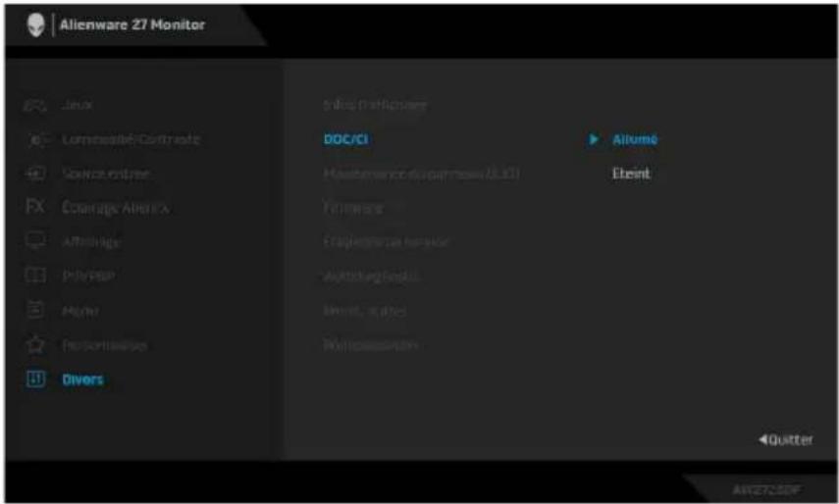Image resolution: width=839 pixels, height=504 pixels.
Task: Open the Personnaliser star icon
Action: click(36, 345)
